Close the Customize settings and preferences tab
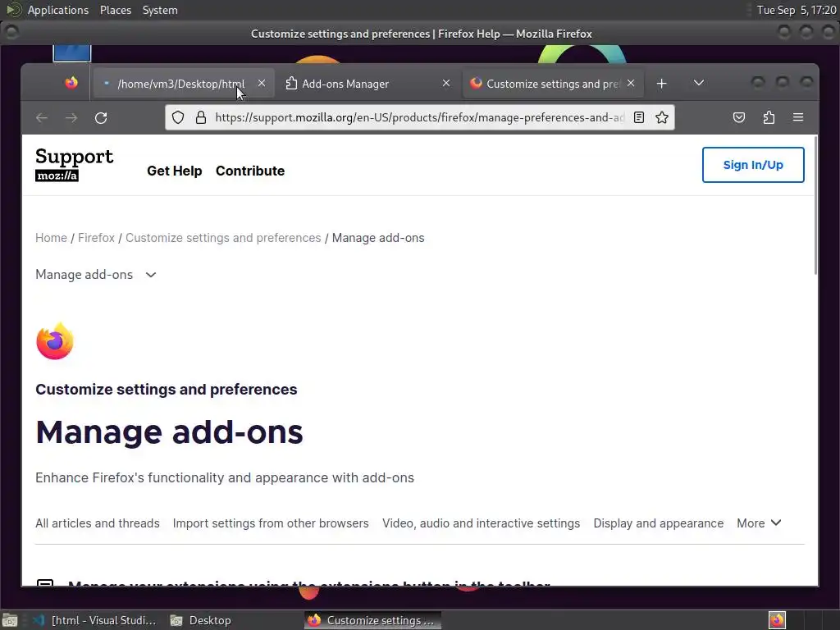The image size is (840, 630). click(x=631, y=83)
